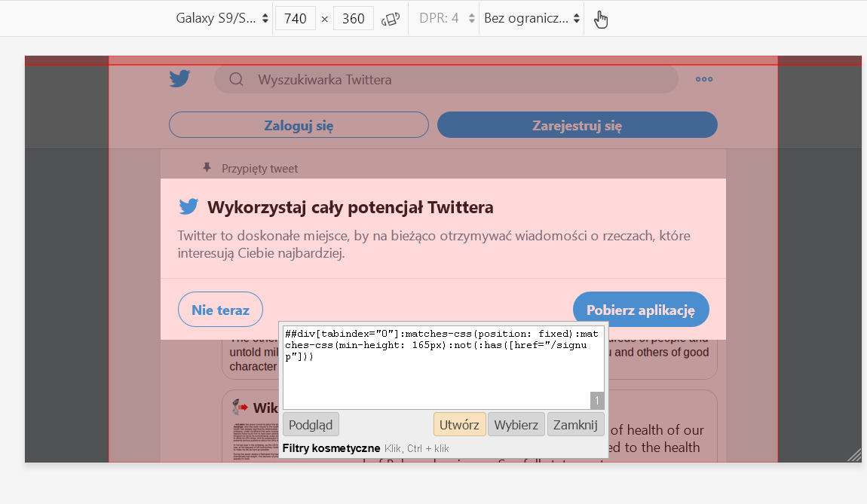Screen dimensions: 867x504
Task: Click the Pobierz aplikację button
Action: pos(641,309)
